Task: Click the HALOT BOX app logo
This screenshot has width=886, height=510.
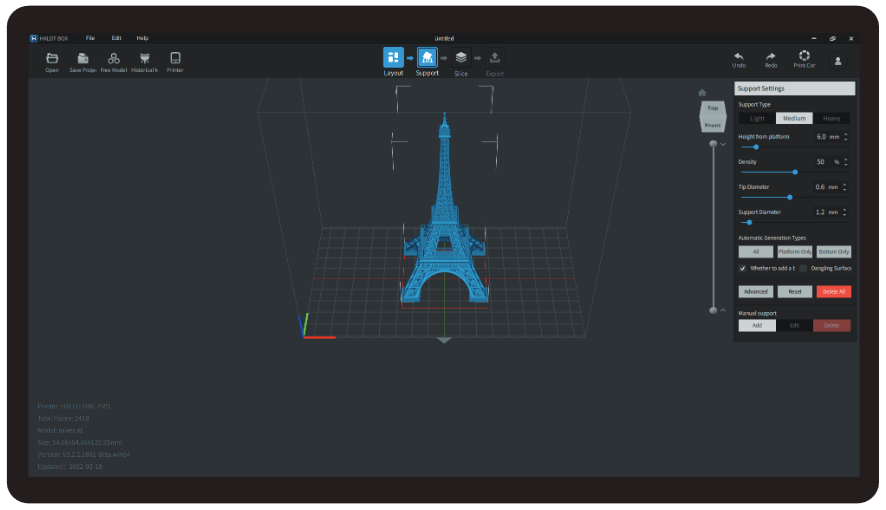Action: (33, 38)
